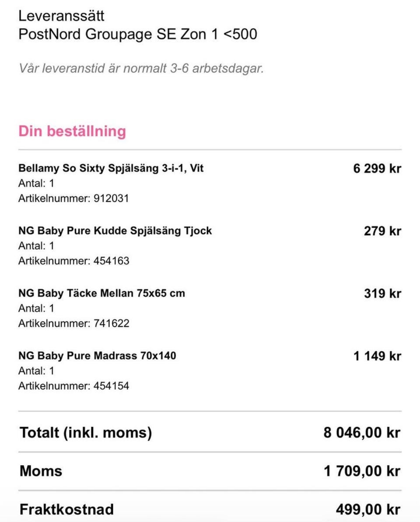Click the 279 kr price

pyautogui.click(x=382, y=231)
